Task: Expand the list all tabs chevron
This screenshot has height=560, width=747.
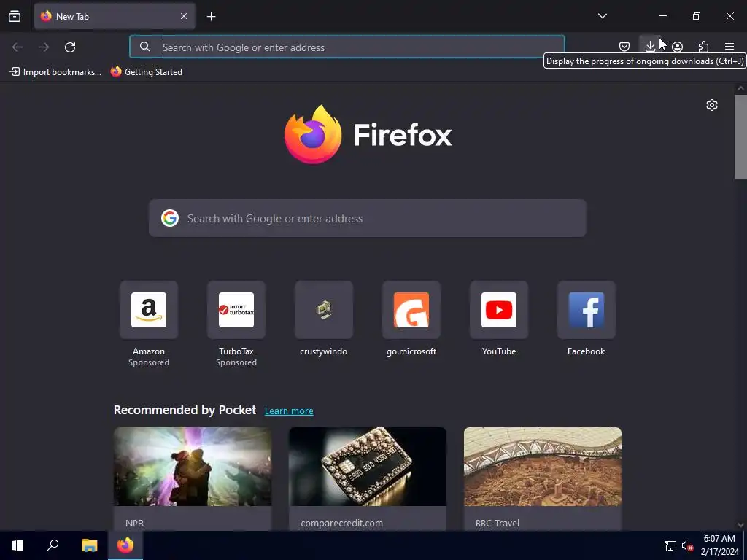Action: 602,16
